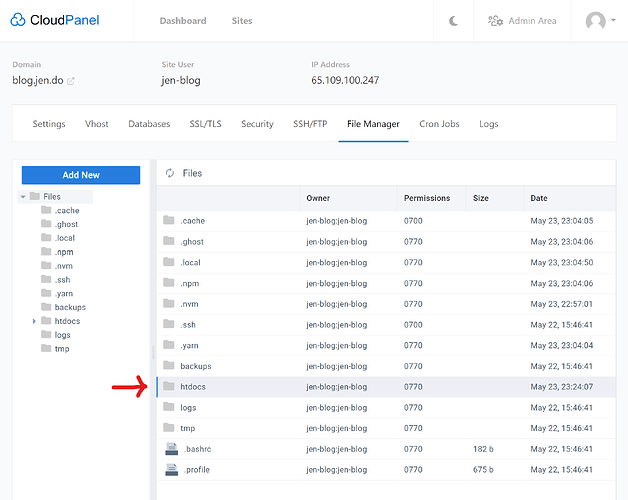Open the Sites menu item
Image resolution: width=628 pixels, height=500 pixels.
coord(242,21)
